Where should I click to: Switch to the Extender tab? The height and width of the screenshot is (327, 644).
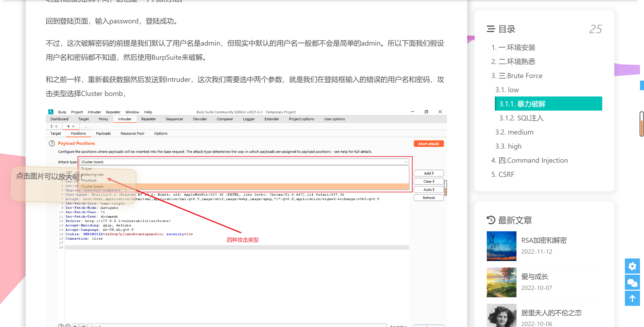click(272, 119)
